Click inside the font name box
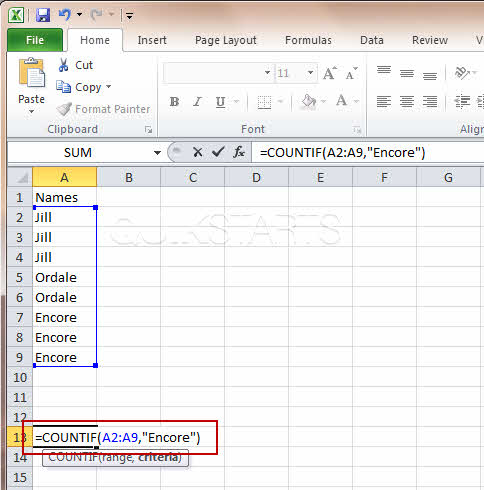The width and height of the screenshot is (484, 490). pos(213,73)
